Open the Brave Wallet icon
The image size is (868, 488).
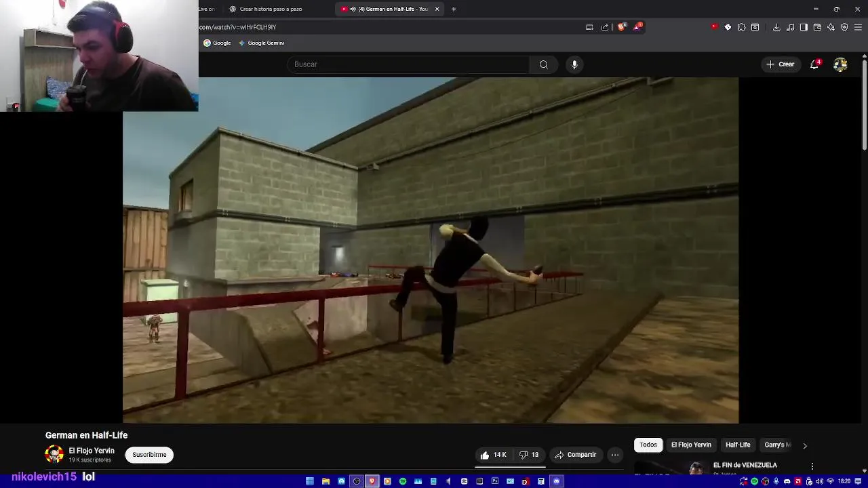(817, 27)
